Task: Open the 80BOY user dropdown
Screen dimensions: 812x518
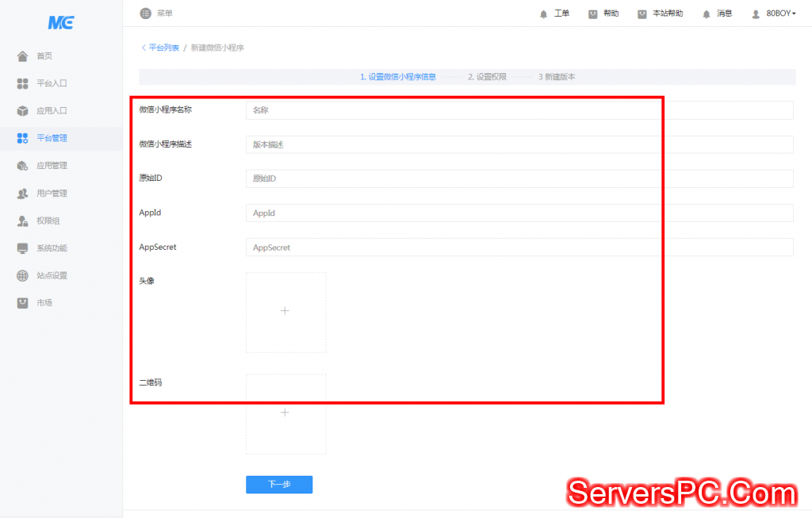Action: tap(780, 13)
